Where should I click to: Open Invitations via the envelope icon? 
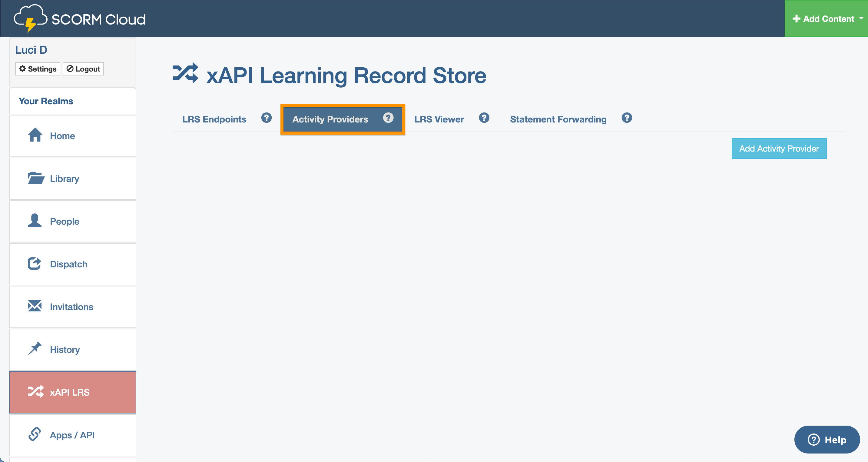(35, 306)
